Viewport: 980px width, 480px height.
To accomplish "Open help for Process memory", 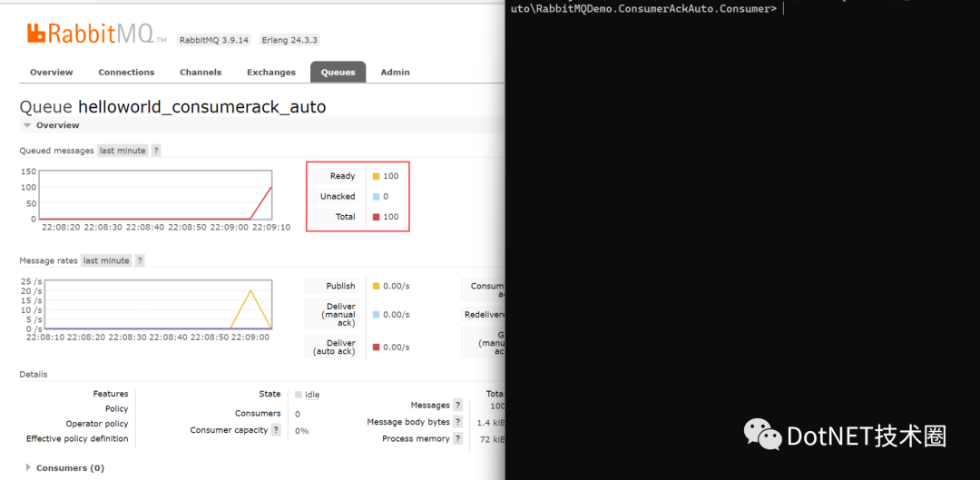I will (458, 439).
